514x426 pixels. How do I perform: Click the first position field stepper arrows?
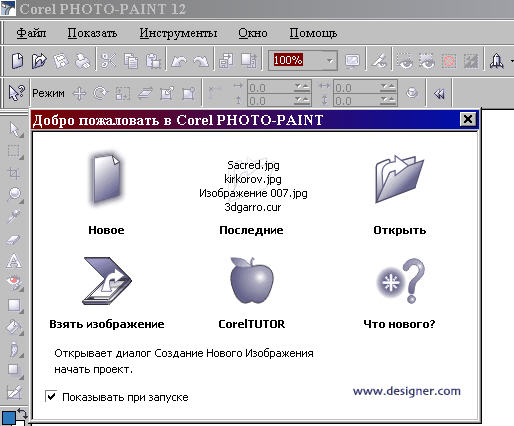pos(302,87)
